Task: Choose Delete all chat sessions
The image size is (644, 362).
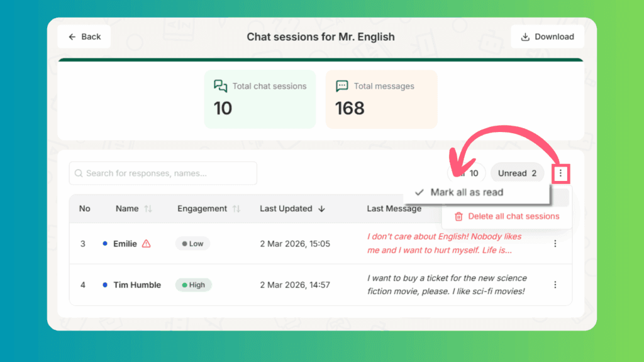Action: coord(513,216)
